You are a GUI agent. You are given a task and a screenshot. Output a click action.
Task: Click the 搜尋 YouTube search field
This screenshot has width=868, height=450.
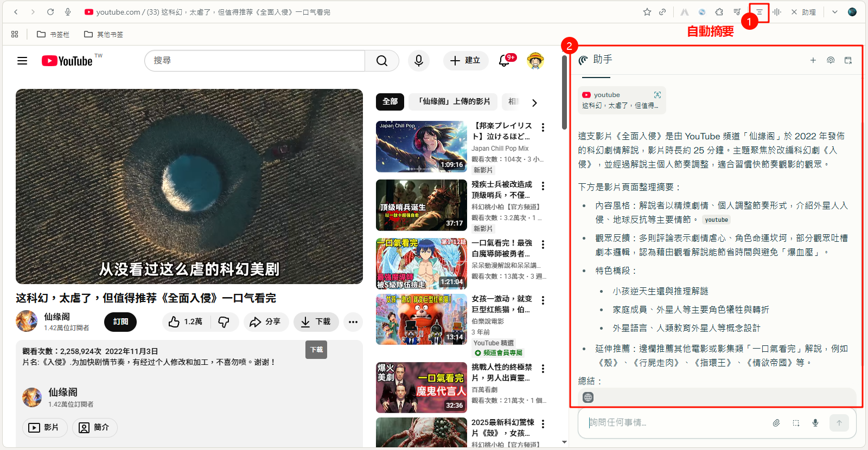click(x=255, y=61)
